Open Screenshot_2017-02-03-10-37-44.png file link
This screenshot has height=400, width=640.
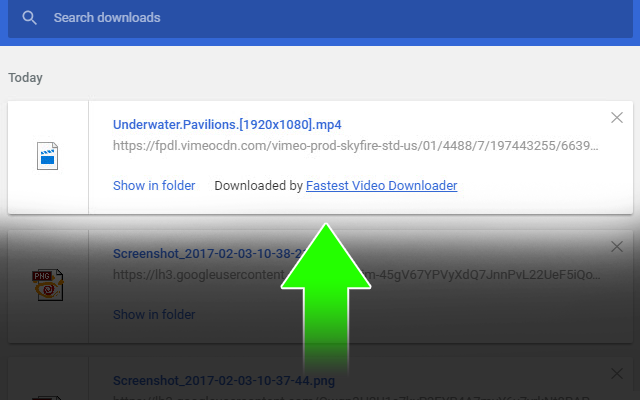coord(224,381)
